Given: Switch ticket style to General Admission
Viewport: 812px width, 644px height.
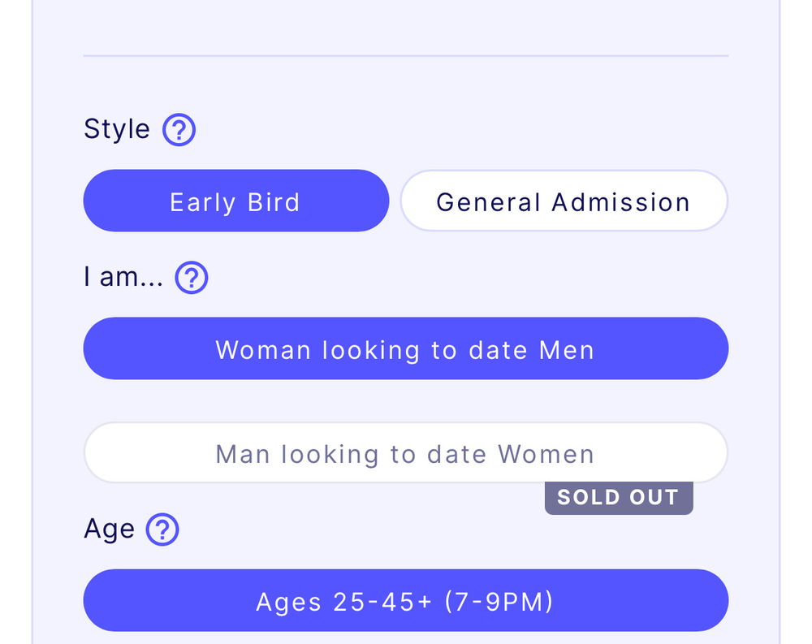Looking at the screenshot, I should [564, 201].
